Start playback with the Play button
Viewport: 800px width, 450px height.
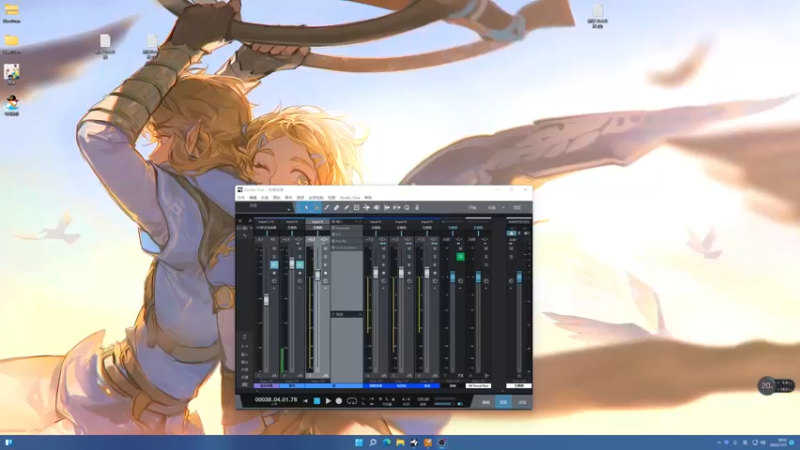[328, 401]
